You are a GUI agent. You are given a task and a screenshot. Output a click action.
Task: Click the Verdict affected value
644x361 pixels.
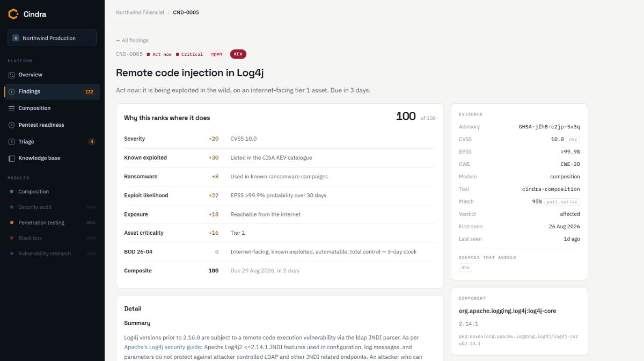(x=570, y=214)
